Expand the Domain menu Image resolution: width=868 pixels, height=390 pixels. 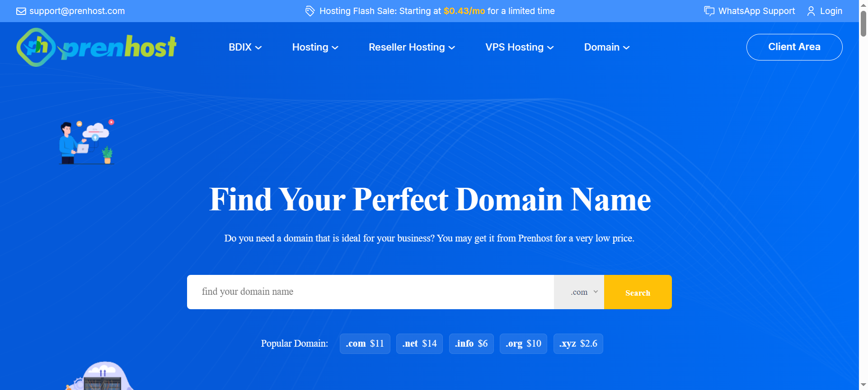(x=606, y=47)
